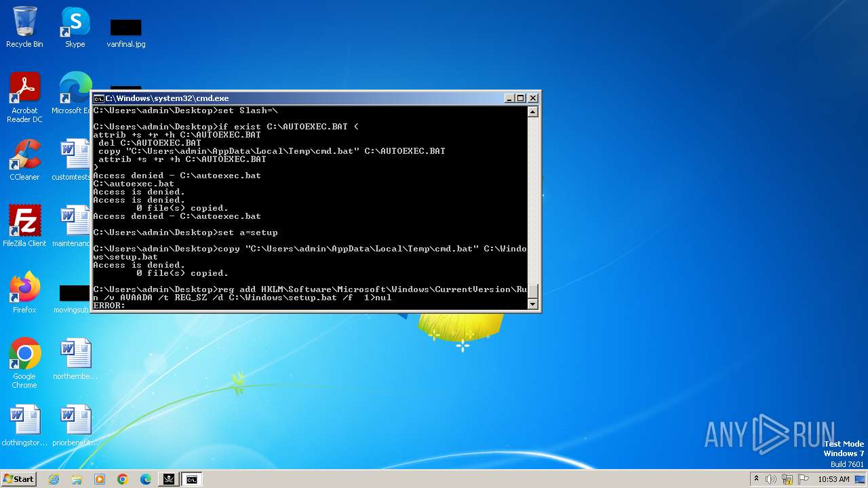Image resolution: width=868 pixels, height=488 pixels.
Task: Show hidden tray icons arrow
Action: pos(756,479)
